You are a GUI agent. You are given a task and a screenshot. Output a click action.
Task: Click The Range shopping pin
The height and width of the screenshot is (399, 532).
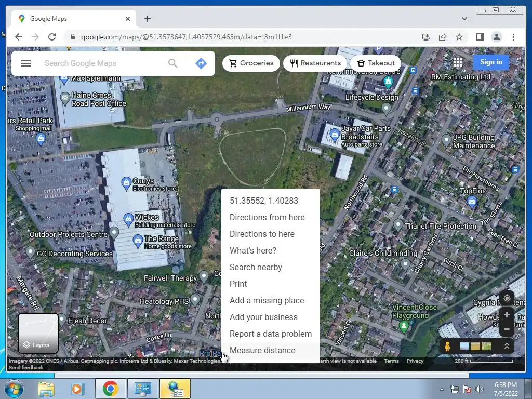pos(138,241)
